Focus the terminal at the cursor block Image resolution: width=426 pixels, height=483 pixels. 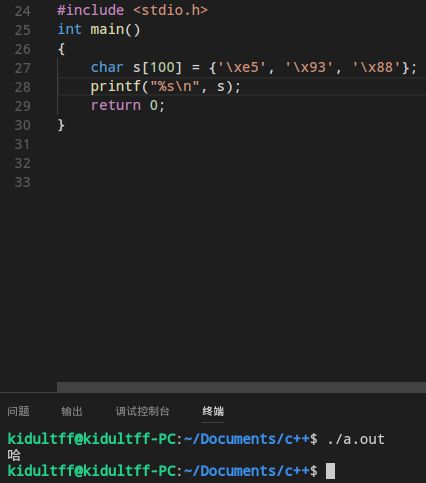(330, 471)
